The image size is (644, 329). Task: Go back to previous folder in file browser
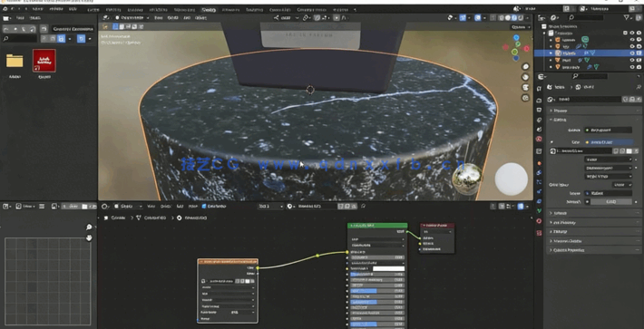pyautogui.click(x=6, y=29)
